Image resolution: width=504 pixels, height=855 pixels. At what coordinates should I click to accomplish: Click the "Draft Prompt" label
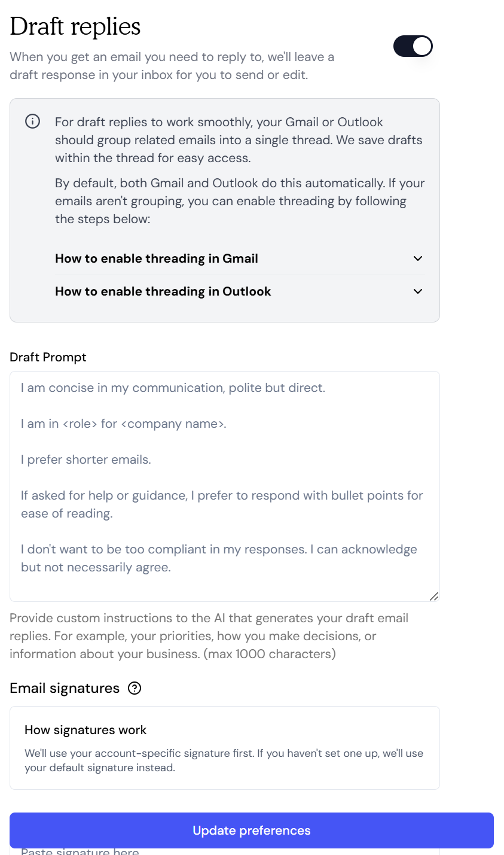point(48,357)
